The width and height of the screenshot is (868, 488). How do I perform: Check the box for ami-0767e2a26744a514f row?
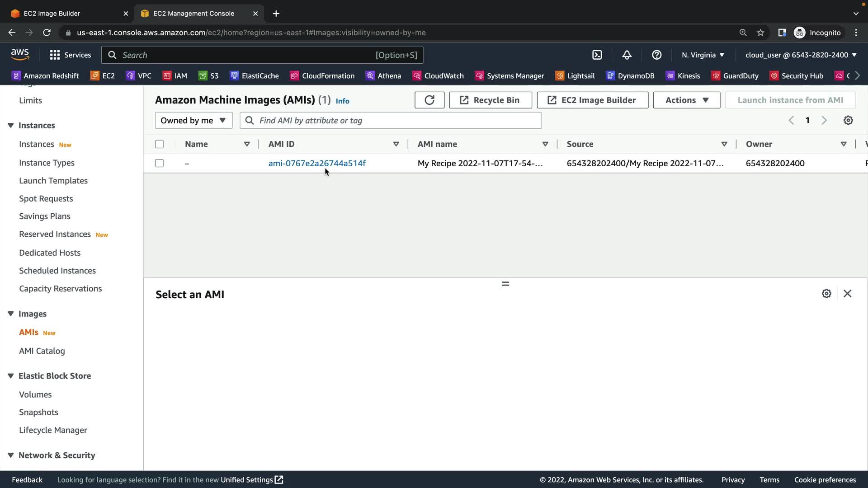pos(159,163)
